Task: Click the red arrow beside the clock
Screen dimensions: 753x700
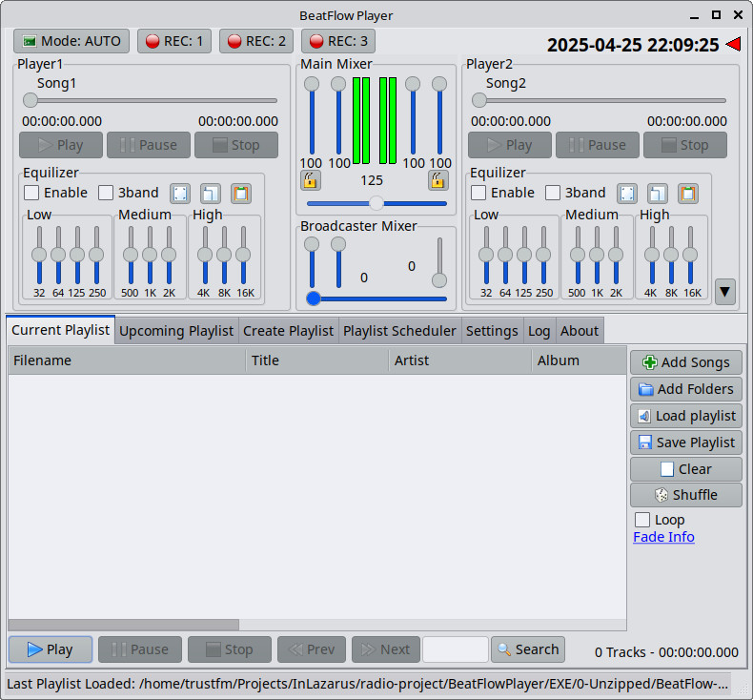Action: click(733, 44)
